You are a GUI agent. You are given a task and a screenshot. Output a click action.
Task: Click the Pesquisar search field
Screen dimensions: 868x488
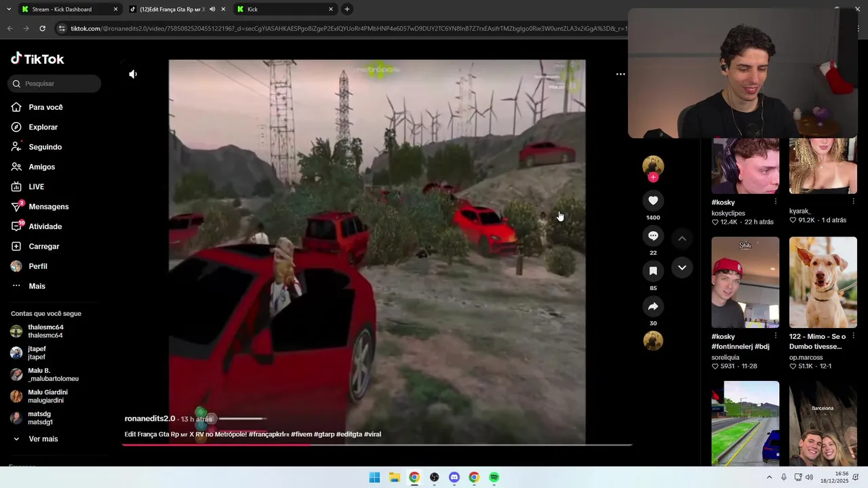[x=56, y=83]
